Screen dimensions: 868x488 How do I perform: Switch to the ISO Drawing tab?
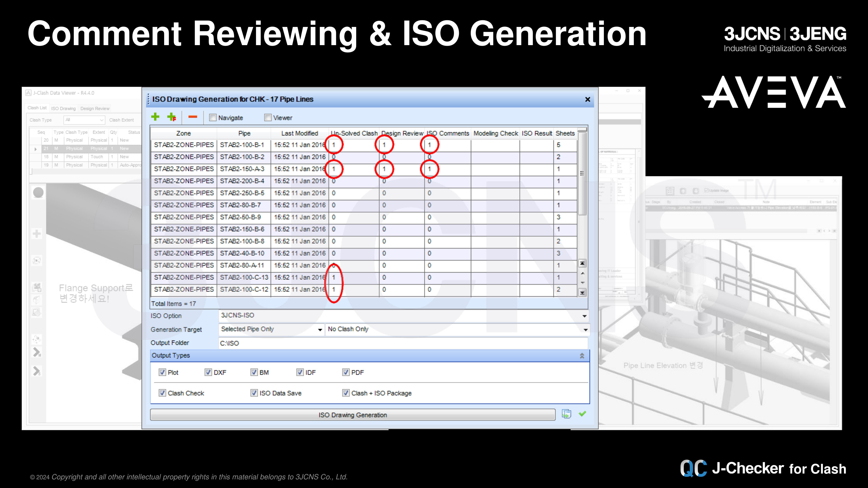pyautogui.click(x=63, y=108)
